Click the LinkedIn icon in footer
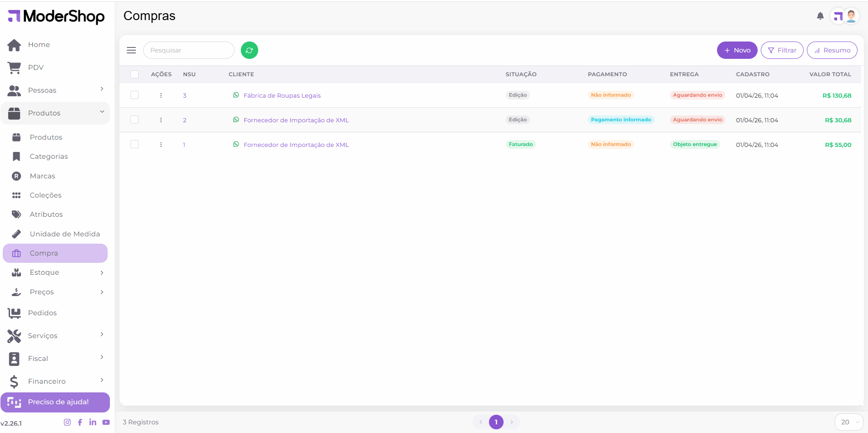The height and width of the screenshot is (433, 868). click(93, 423)
